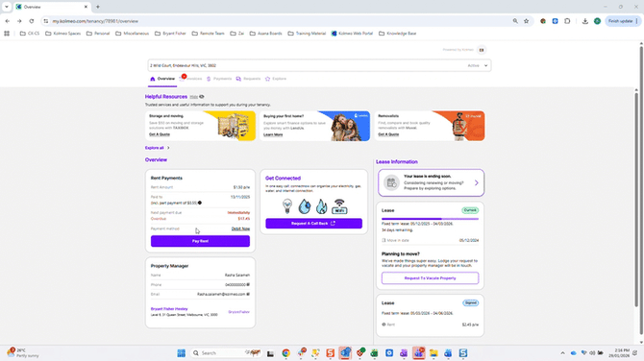The image size is (644, 361).
Task: Copy the property manager email address
Action: (x=248, y=294)
